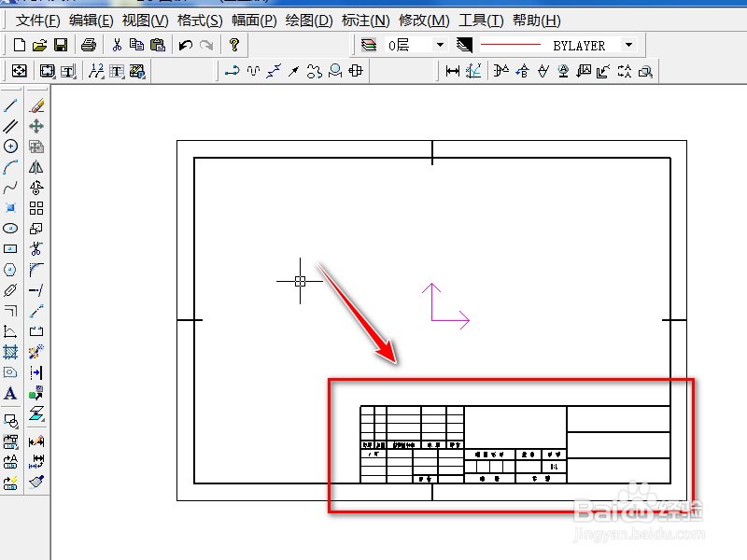Open the 标注(N) menu
This screenshot has width=747, height=560.
(366, 21)
